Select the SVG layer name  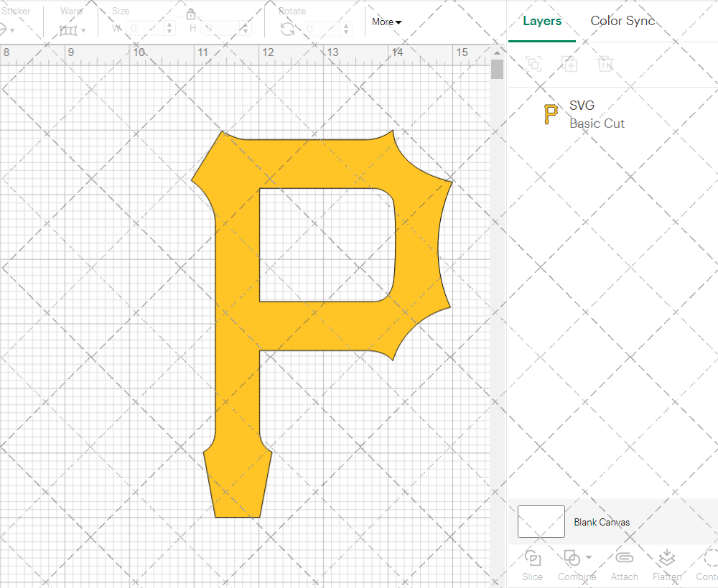pyautogui.click(x=582, y=106)
